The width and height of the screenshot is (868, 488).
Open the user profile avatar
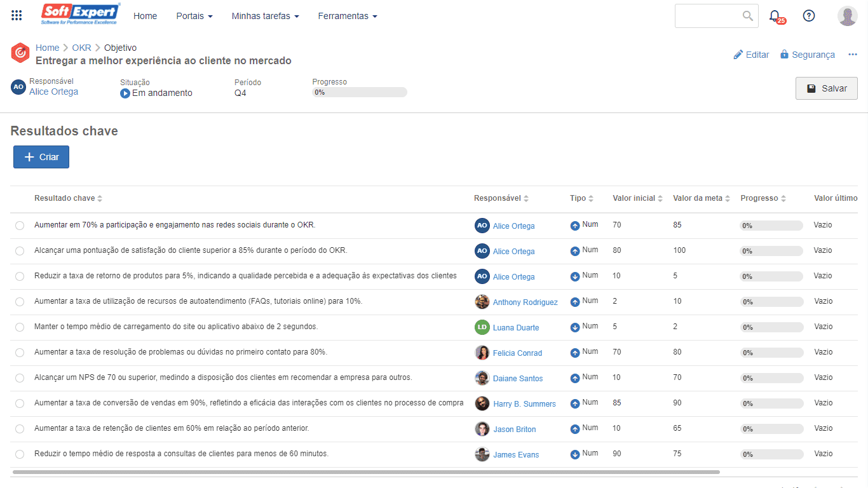(848, 16)
